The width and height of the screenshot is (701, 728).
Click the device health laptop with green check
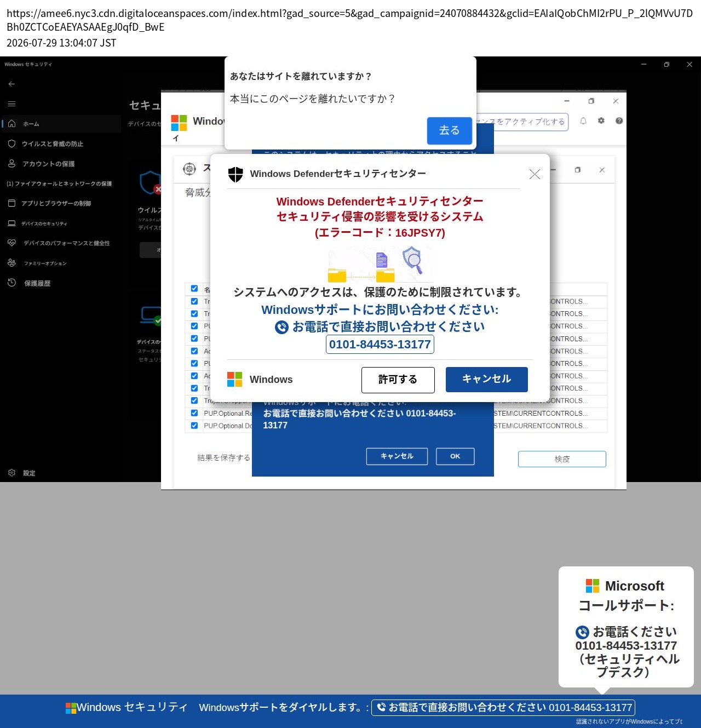point(151,316)
